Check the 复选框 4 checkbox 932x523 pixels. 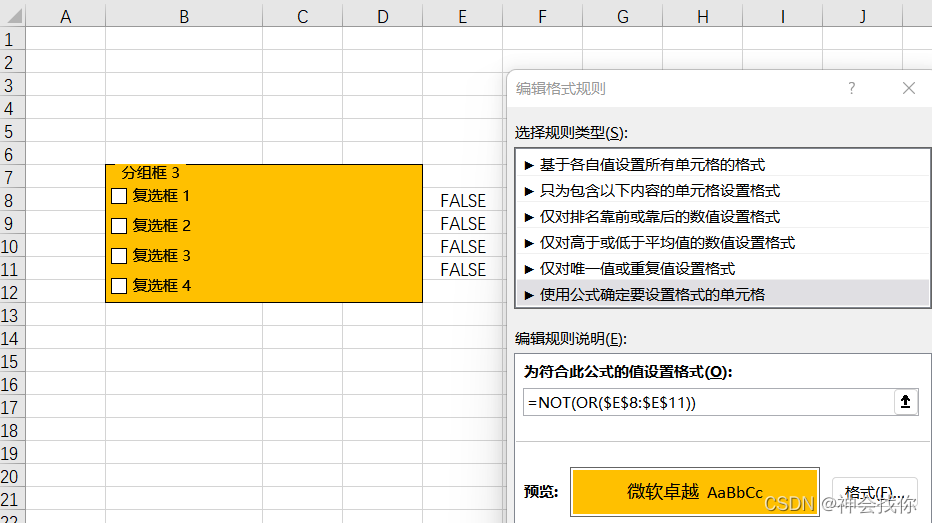[x=119, y=286]
